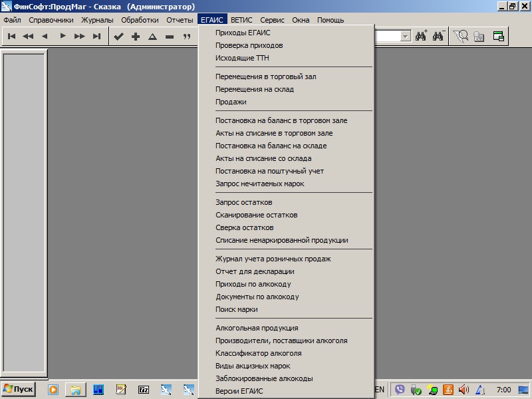
Task: Open the Файл menu
Action: [x=12, y=20]
